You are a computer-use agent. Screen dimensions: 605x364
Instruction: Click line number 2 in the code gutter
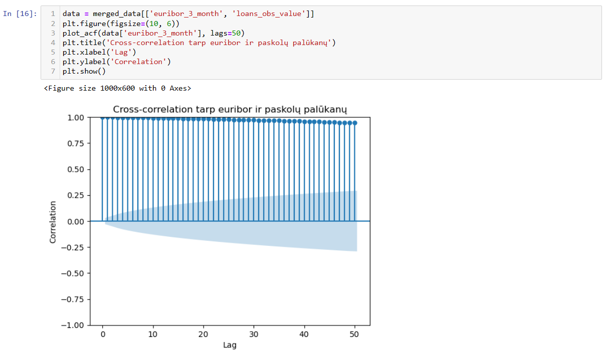point(53,24)
